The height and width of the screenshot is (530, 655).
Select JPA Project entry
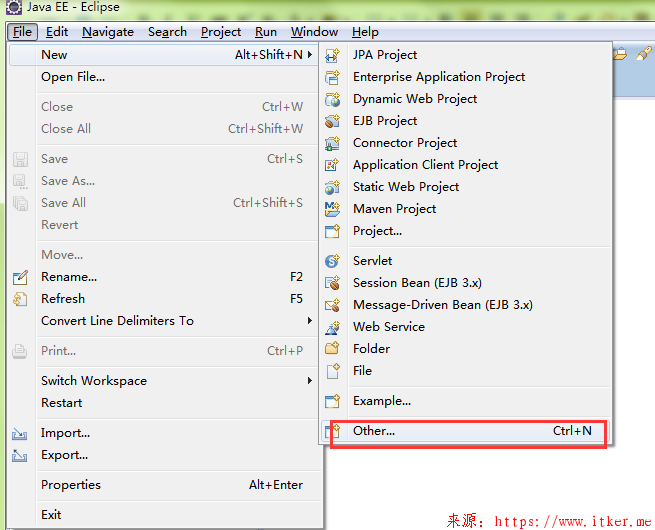[x=466, y=55]
